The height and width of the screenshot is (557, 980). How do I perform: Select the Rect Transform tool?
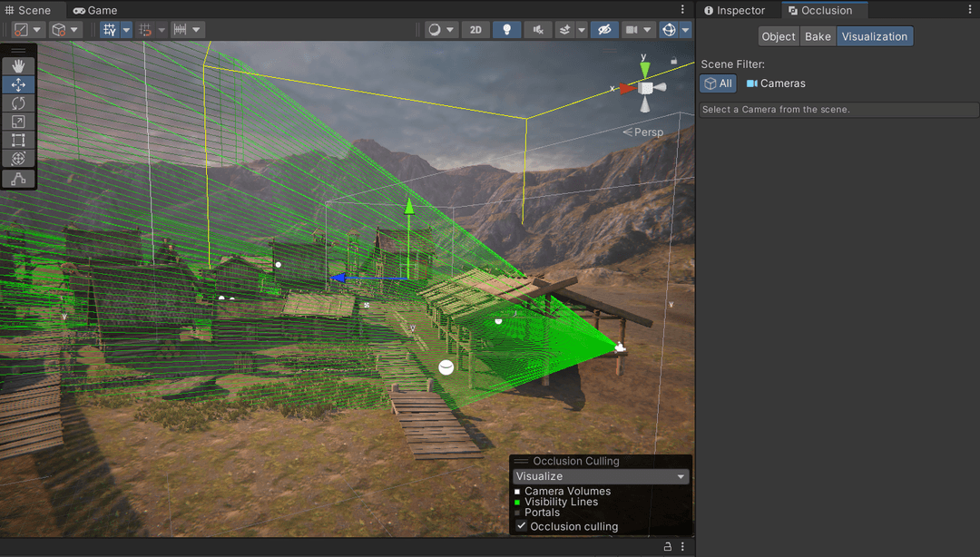(x=18, y=140)
